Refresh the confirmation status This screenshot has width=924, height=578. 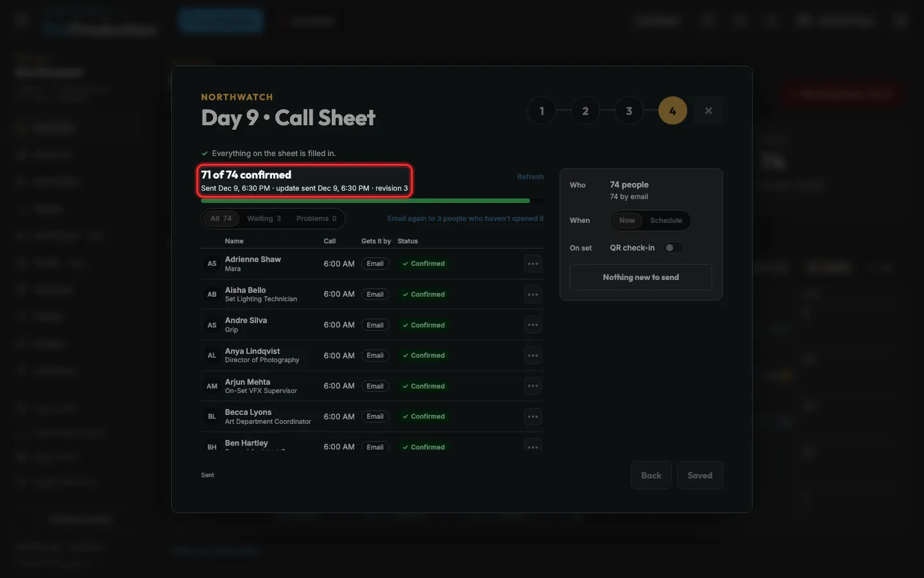tap(531, 177)
